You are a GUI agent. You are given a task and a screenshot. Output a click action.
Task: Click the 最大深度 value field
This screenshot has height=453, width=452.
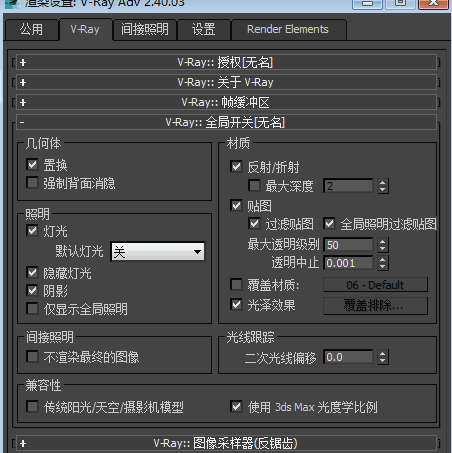(348, 186)
